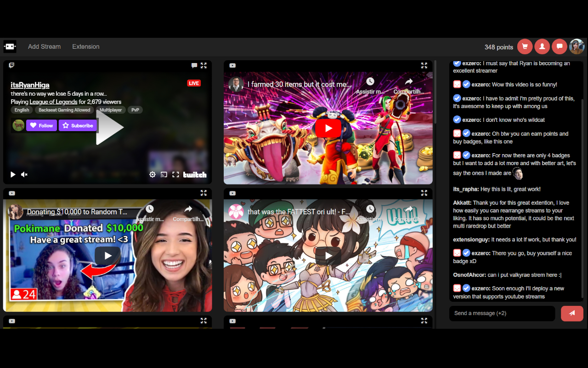Click the Twitch logo on the stream overlay

point(194,175)
